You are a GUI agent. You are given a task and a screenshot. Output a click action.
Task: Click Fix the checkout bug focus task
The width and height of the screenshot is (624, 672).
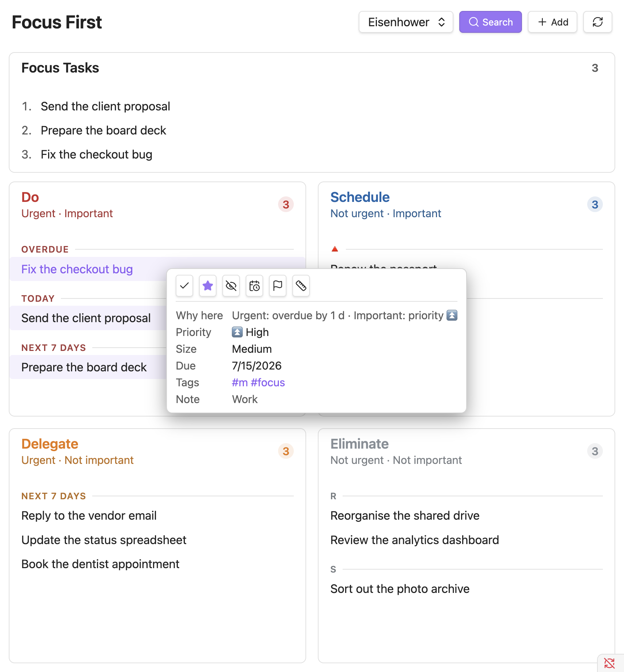click(97, 155)
